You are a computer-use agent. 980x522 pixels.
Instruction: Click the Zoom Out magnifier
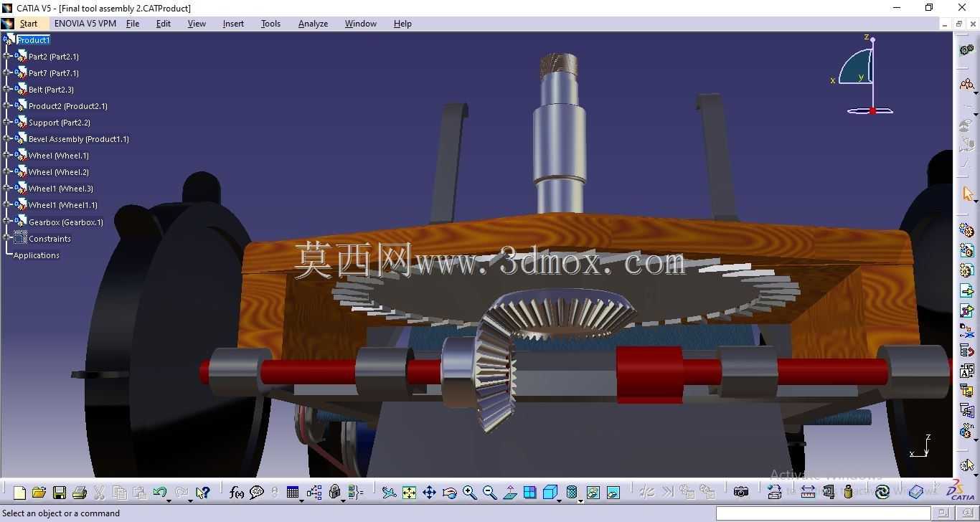489,493
